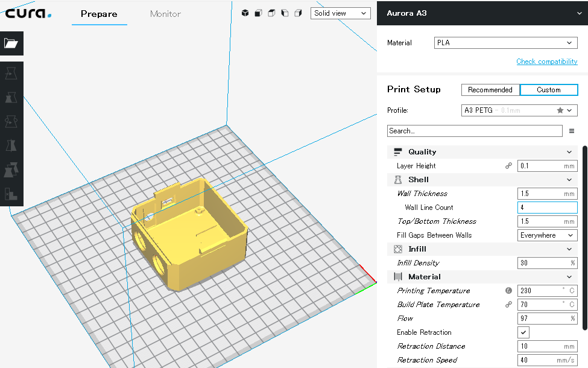Click the Retraction Speed field
The height and width of the screenshot is (368, 588).
pyautogui.click(x=547, y=360)
